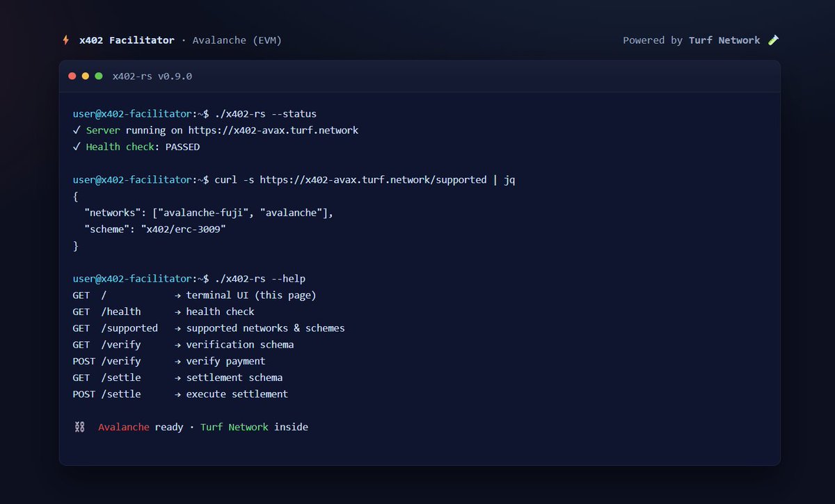Click the check mark next to Server running

(77, 131)
